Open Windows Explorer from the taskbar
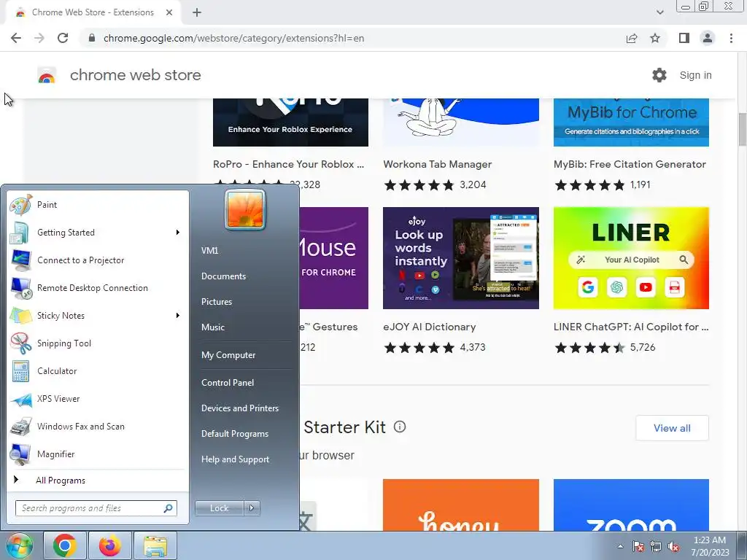Screen dimensions: 747x560 click(155, 545)
